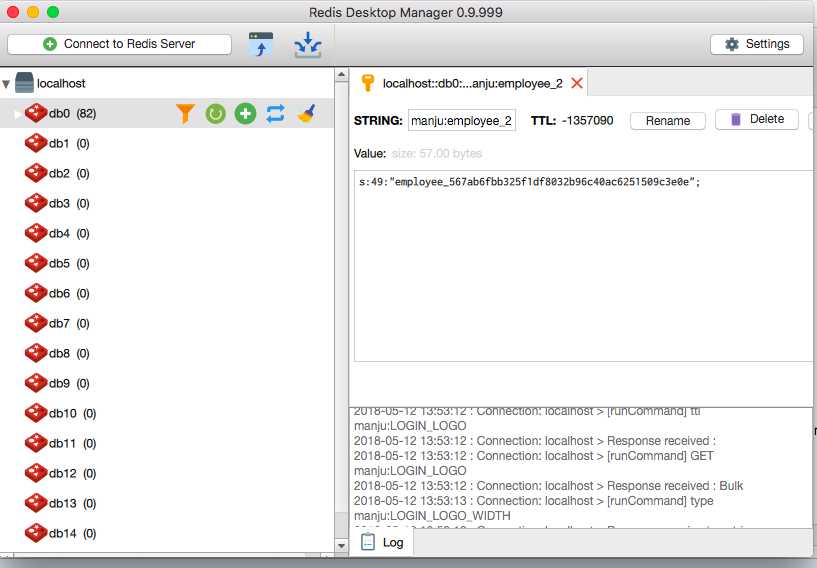Collapse the localhost server tree
This screenshot has height=568, width=817.
[6, 83]
